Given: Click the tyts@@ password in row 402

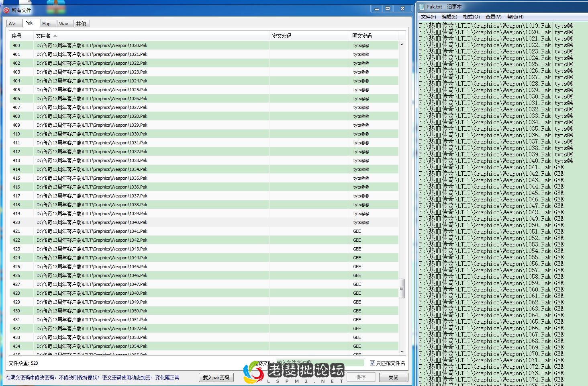Looking at the screenshot, I should point(361,63).
